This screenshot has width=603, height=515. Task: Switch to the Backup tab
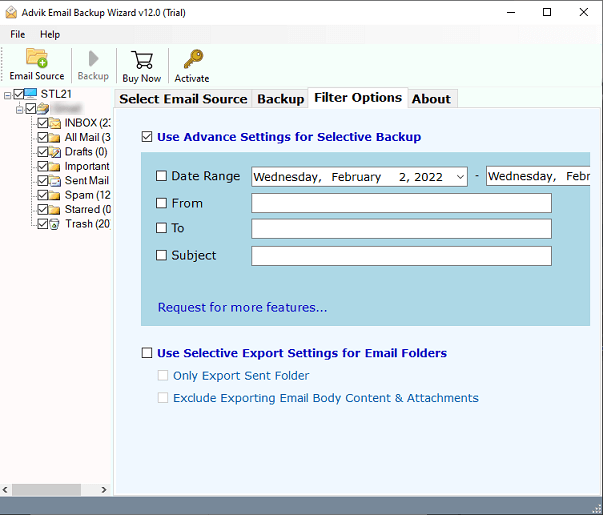(x=281, y=99)
